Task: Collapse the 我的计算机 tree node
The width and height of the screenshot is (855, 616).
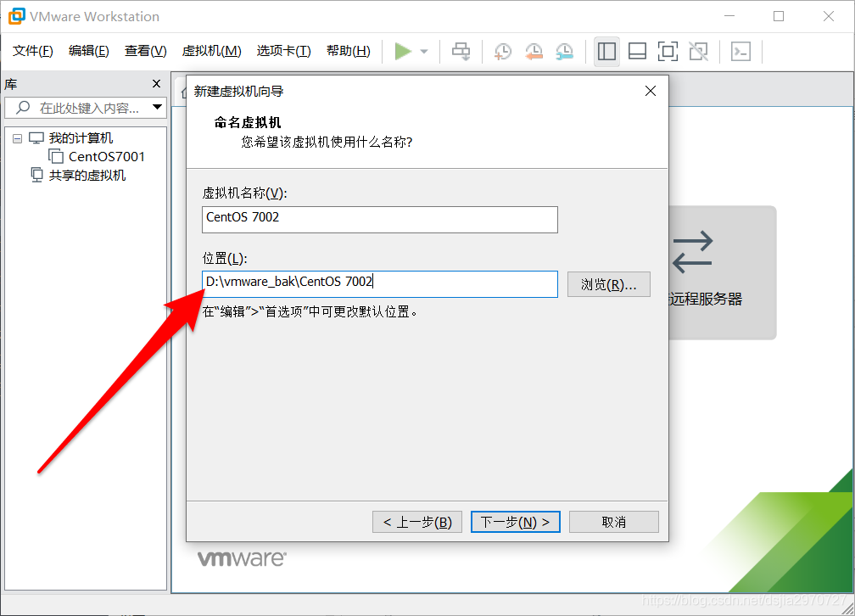Action: (18, 138)
